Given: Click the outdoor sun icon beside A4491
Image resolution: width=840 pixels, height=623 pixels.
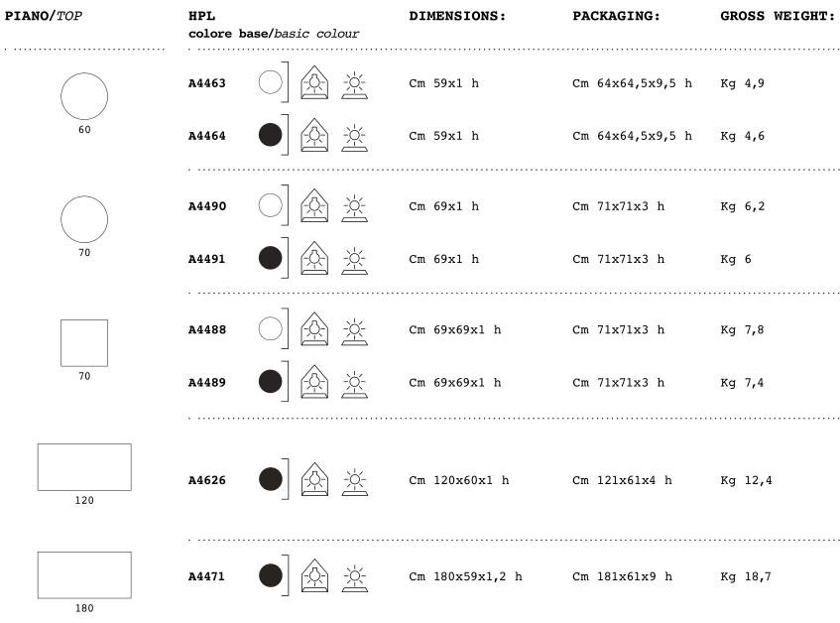Looking at the screenshot, I should tap(354, 259).
